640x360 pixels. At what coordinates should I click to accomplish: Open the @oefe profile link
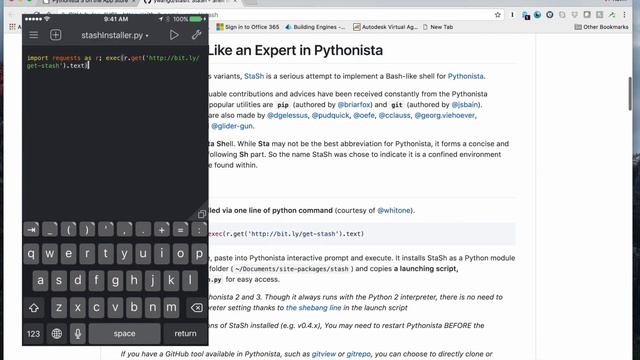pyautogui.click(x=364, y=116)
